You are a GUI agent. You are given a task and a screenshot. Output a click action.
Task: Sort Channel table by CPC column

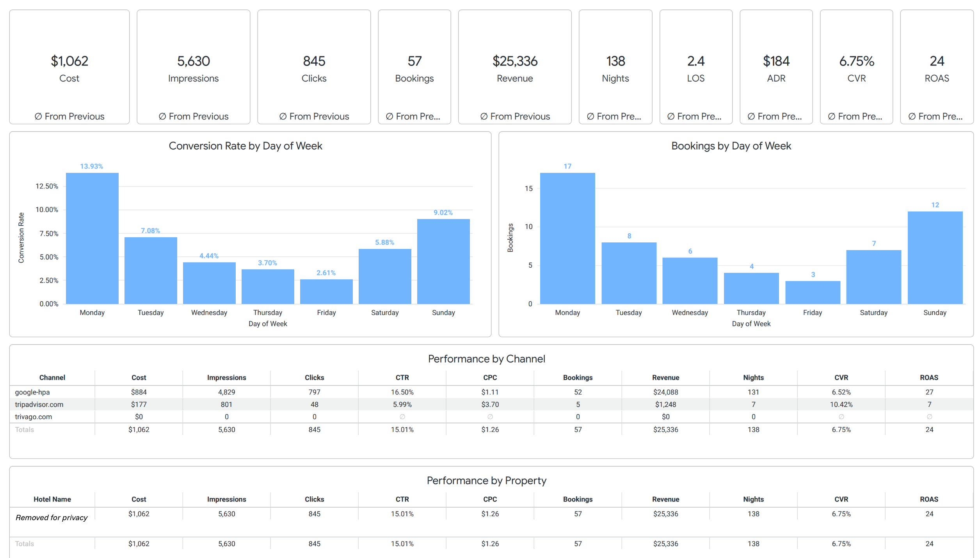click(490, 377)
